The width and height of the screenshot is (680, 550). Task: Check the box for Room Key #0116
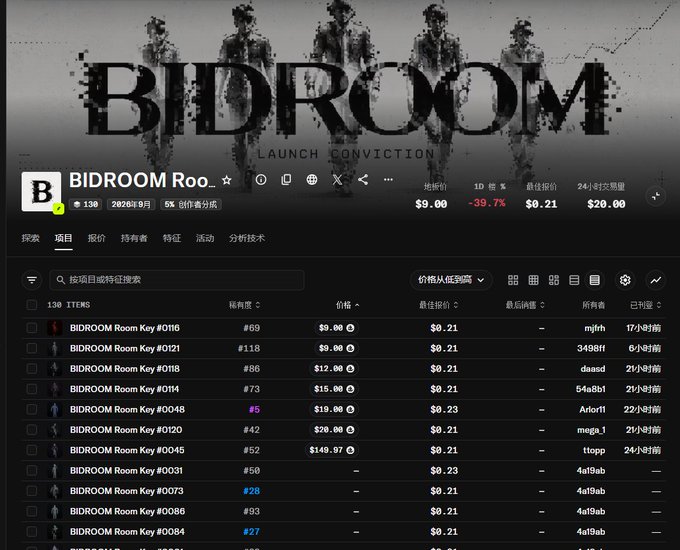(x=32, y=328)
